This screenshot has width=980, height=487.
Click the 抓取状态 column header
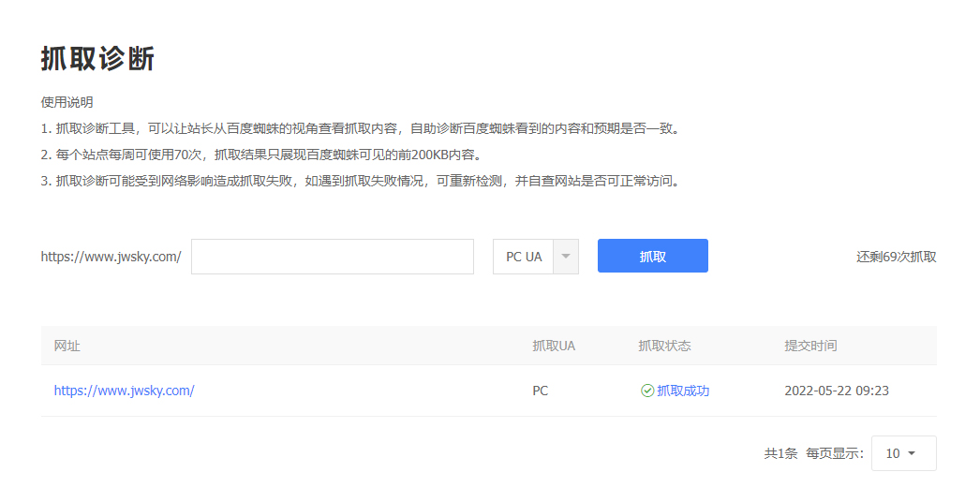pyautogui.click(x=664, y=346)
